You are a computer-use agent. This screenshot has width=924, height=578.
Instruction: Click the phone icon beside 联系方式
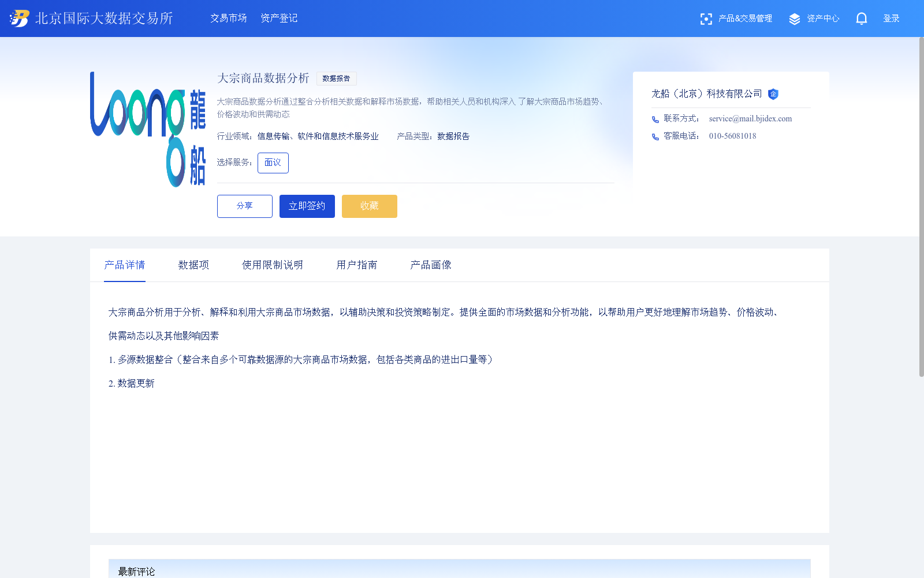655,120
